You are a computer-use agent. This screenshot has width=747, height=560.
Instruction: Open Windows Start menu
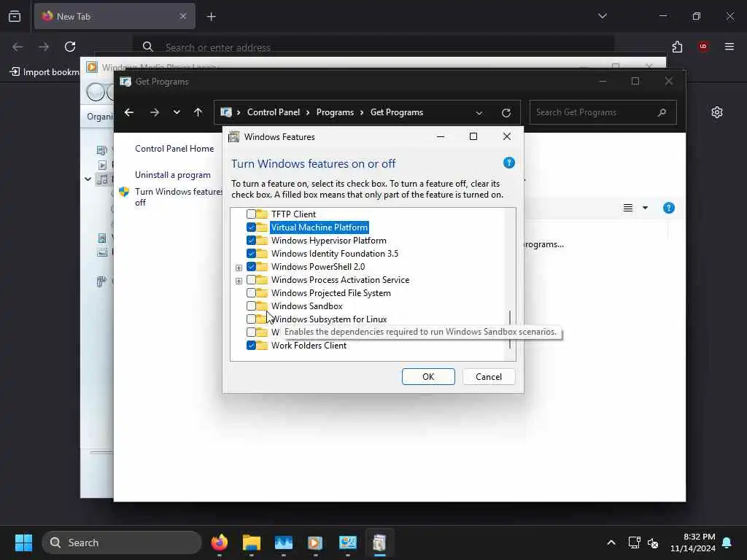pos(24,542)
